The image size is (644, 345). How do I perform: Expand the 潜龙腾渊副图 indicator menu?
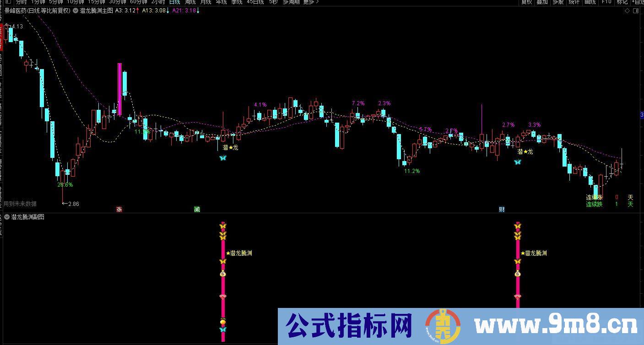click(7, 217)
